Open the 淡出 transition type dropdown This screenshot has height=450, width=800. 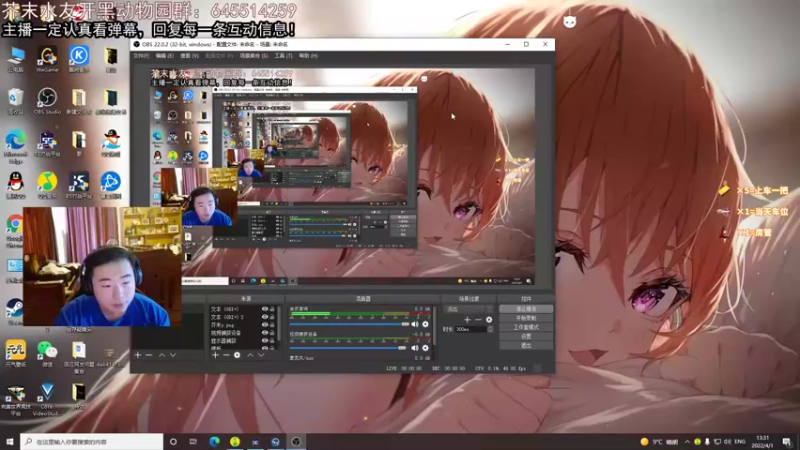pos(469,309)
